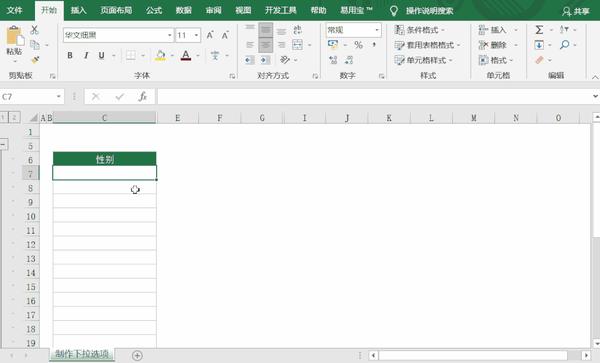The height and width of the screenshot is (363, 600).
Task: Copy selection using copy icon
Action: tap(34, 45)
